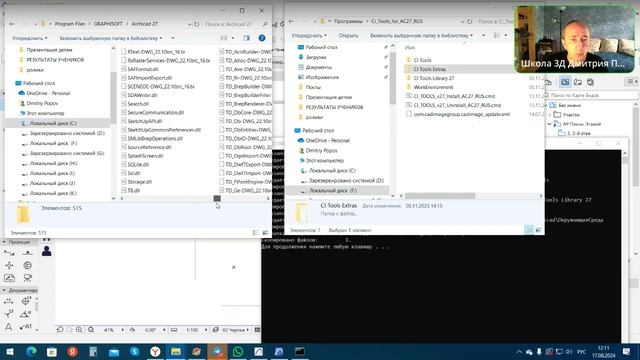Open Microsoft Edge from the taskbar
The width and height of the screenshot is (640, 360).
(x=31, y=351)
